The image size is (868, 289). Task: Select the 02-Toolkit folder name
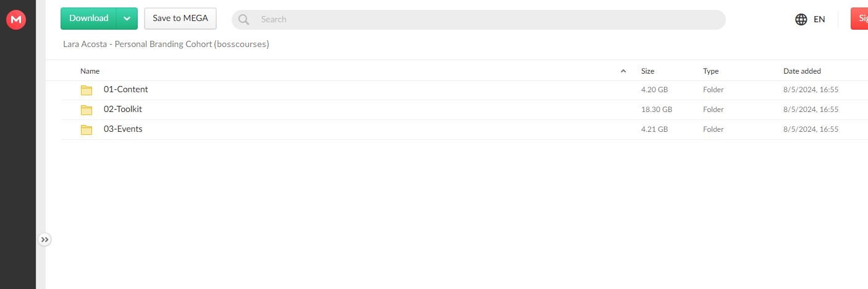coord(123,110)
